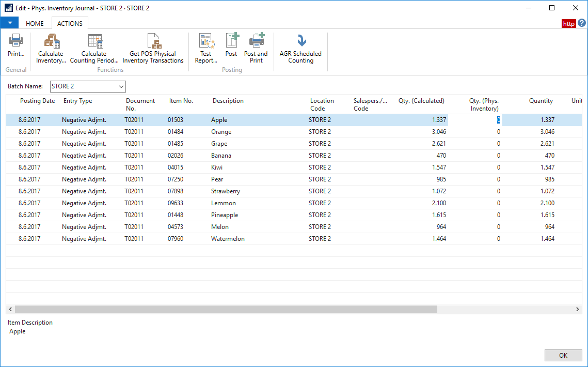
Task: Select the Banana row description cell
Action: pos(221,156)
